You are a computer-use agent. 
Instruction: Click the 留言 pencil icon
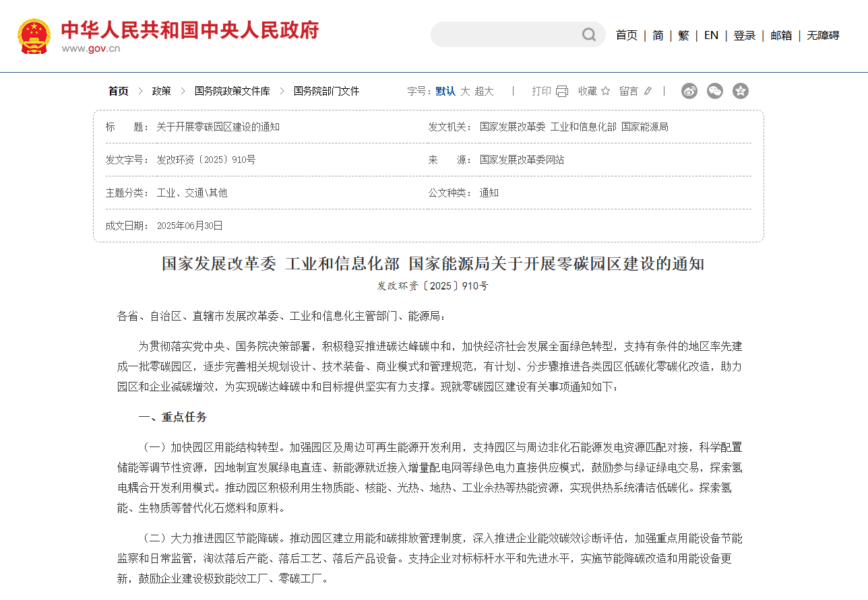pos(648,92)
